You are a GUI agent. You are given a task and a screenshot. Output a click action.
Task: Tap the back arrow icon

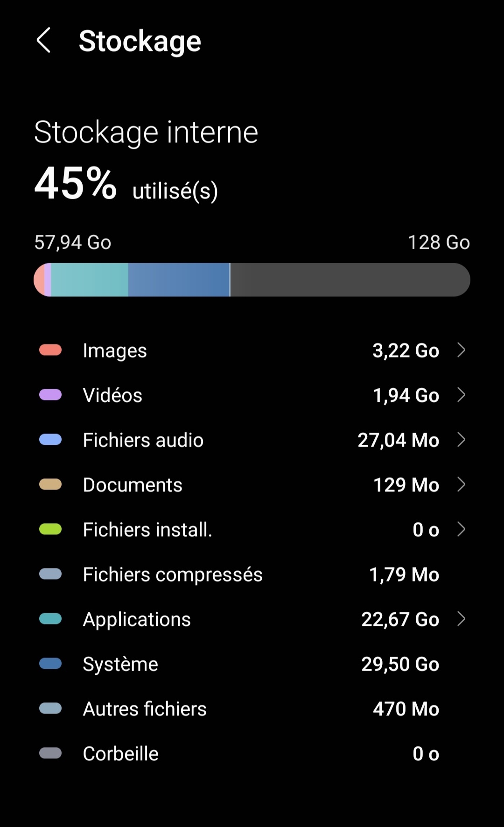pos(43,40)
